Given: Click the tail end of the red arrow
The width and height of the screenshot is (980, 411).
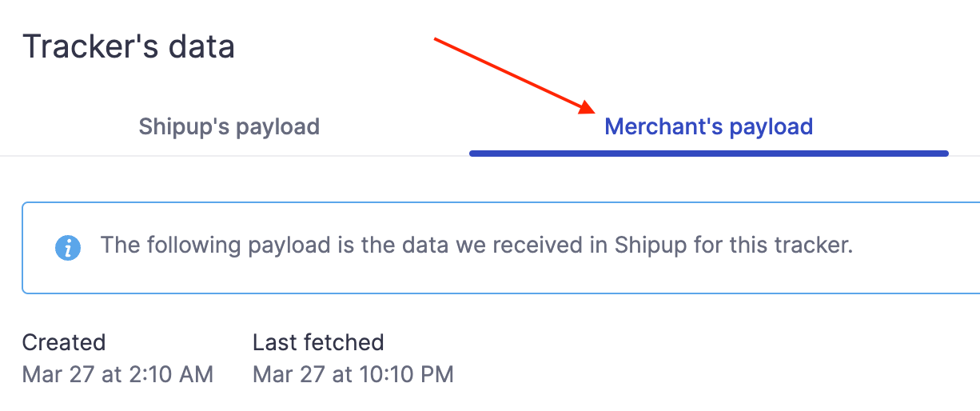Looking at the screenshot, I should 436,39.
